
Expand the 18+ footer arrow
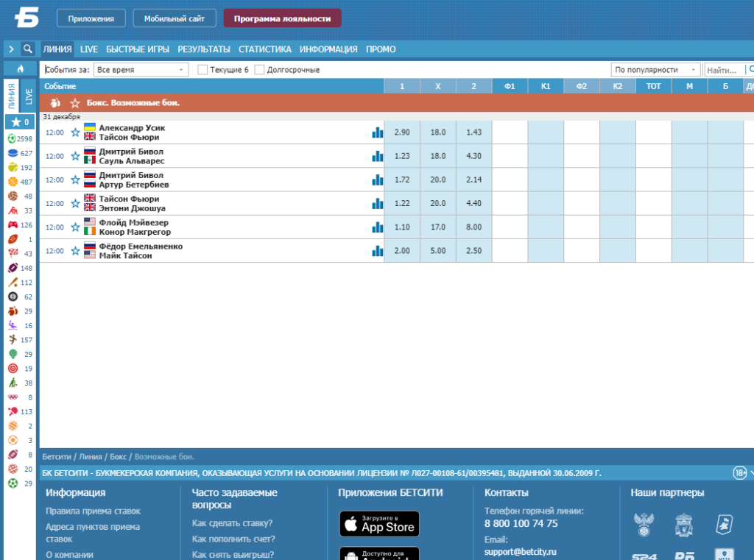[750, 472]
